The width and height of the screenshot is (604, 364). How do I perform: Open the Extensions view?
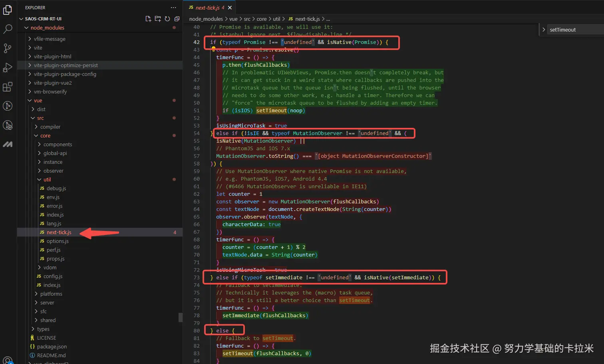coord(8,87)
